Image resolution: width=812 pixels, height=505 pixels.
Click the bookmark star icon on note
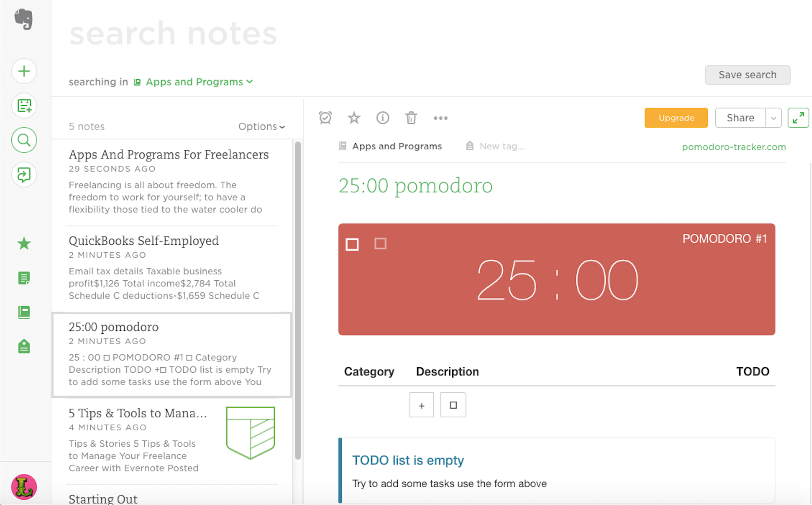(353, 118)
